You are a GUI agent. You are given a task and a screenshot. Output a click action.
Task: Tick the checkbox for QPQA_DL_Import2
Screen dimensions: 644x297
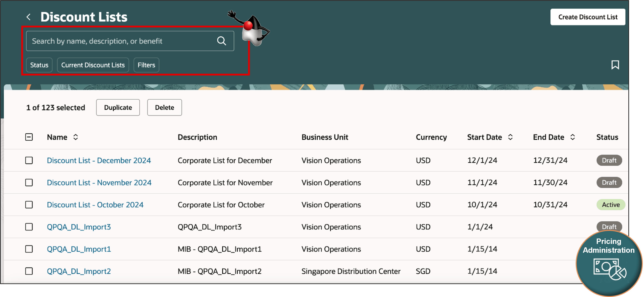click(29, 271)
